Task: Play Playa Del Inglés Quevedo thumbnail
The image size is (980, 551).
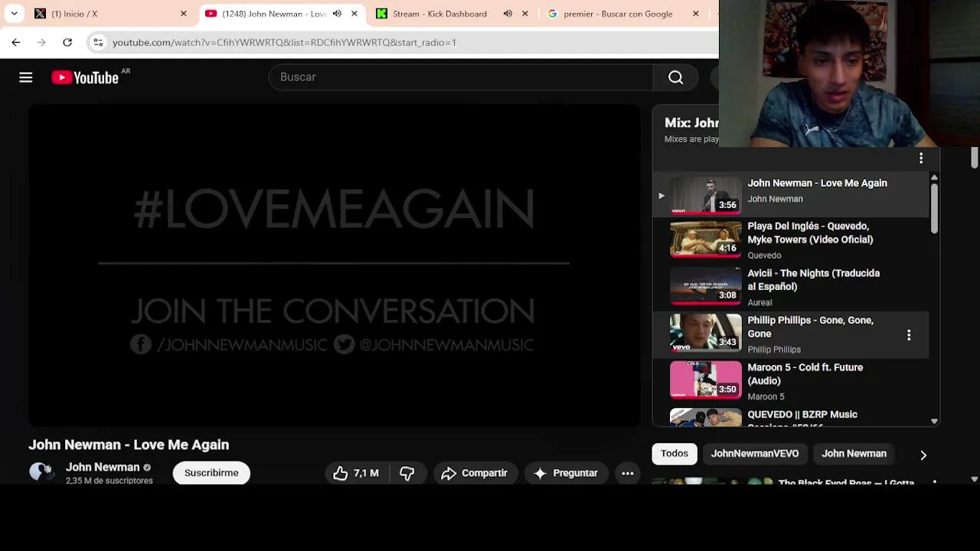Action: coord(706,240)
